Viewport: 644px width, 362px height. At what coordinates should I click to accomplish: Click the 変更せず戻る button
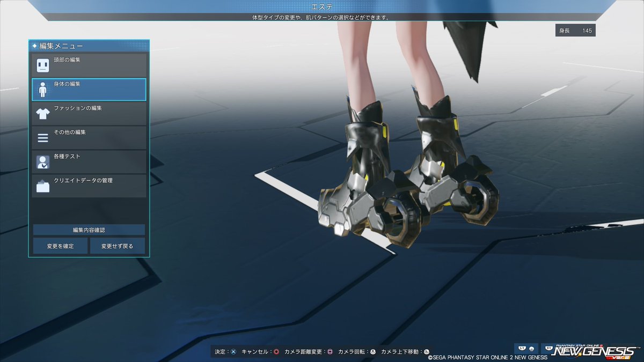[118, 246]
